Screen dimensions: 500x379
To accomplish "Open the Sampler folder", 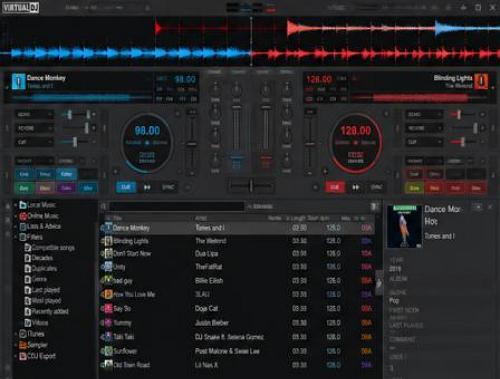I will (x=33, y=345).
